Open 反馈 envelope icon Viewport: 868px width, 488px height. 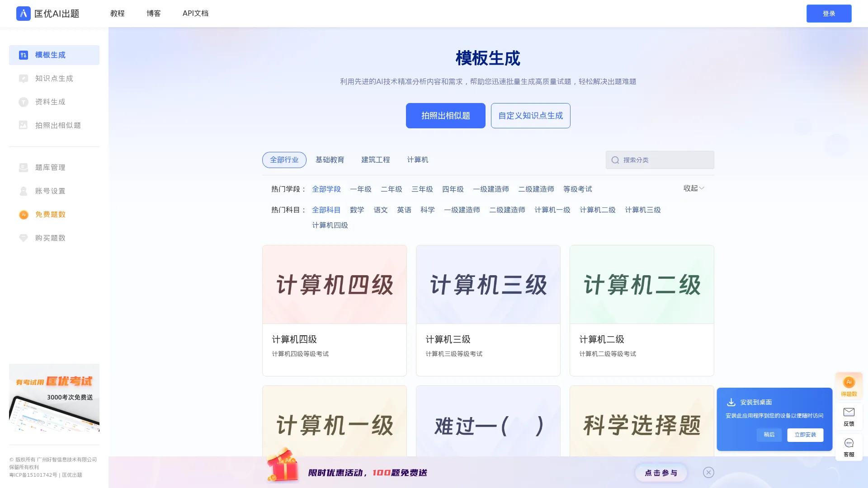click(x=849, y=412)
